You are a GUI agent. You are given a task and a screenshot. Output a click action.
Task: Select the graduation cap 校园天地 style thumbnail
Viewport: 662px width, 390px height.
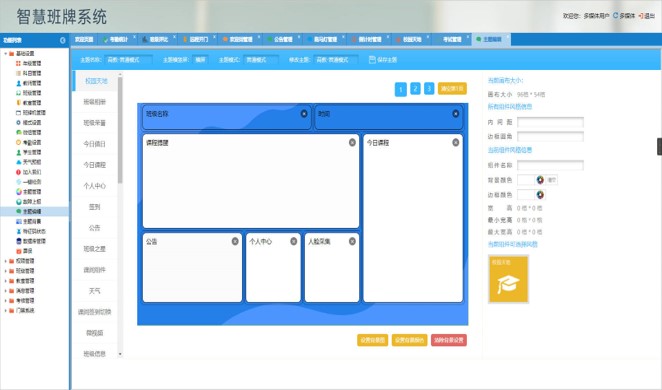[508, 279]
